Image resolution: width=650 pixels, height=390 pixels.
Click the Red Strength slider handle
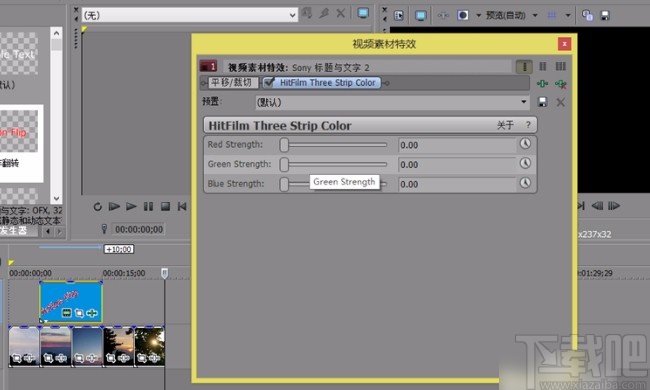(x=284, y=145)
